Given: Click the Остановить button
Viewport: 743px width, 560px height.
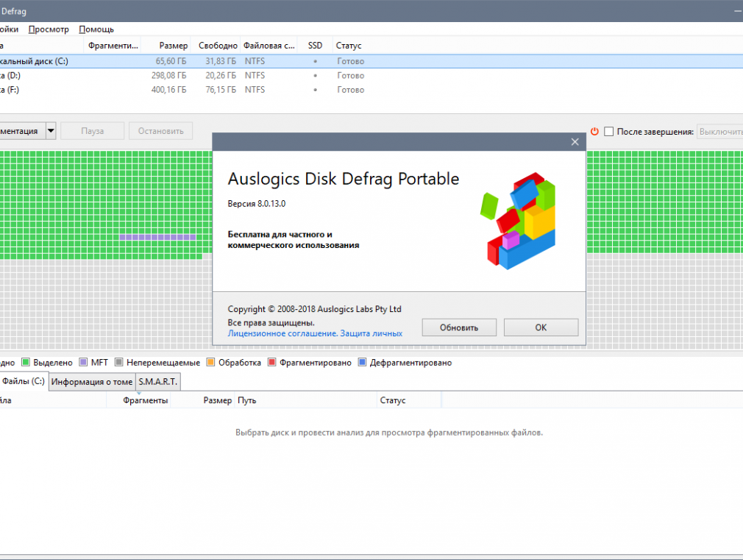Looking at the screenshot, I should [160, 131].
